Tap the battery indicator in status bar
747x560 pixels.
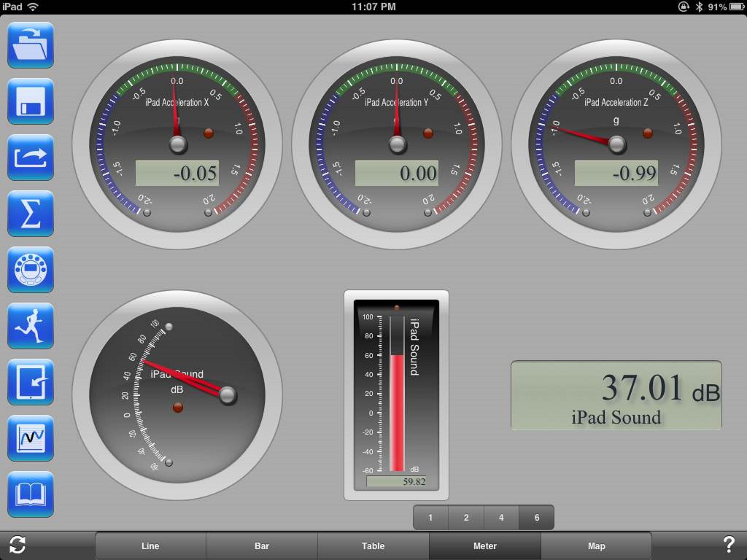736,6
